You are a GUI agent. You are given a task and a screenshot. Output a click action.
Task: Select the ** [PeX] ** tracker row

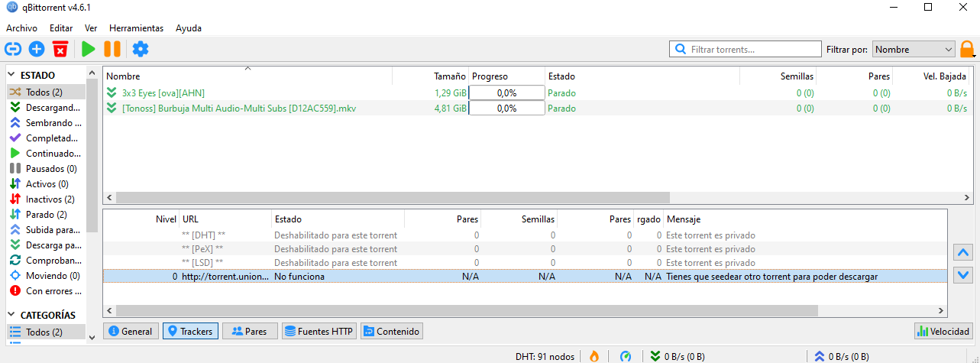pos(525,249)
